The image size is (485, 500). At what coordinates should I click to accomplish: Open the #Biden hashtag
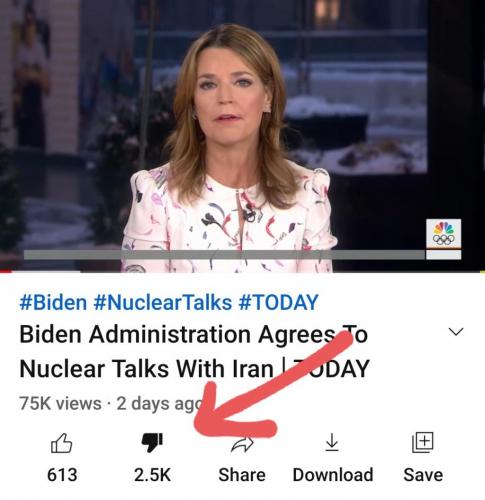point(53,302)
